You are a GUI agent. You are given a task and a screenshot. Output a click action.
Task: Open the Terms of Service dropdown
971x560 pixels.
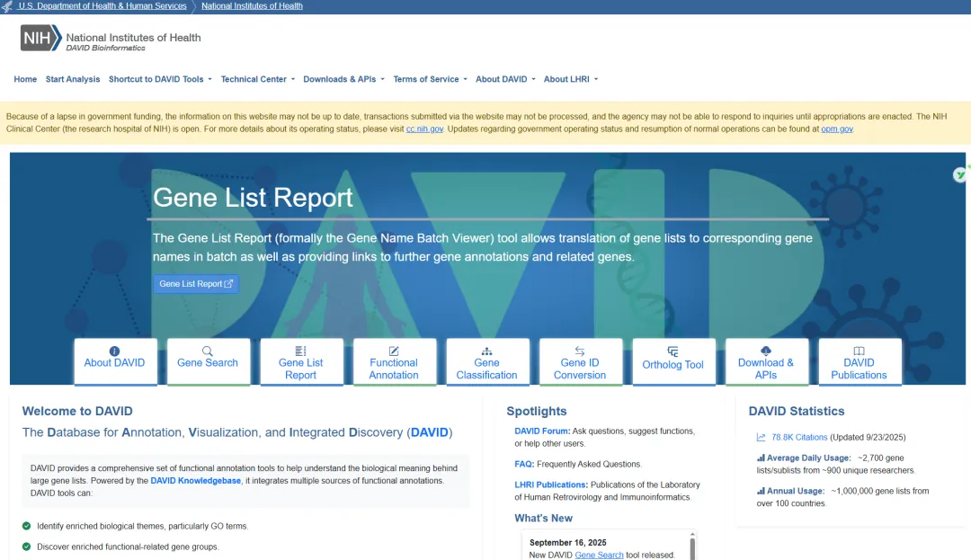(430, 79)
